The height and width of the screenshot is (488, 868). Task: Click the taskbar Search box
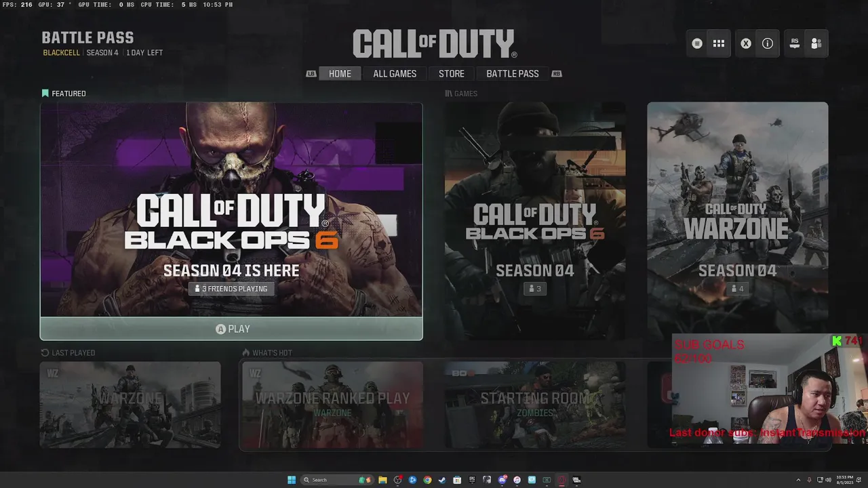tap(337, 480)
